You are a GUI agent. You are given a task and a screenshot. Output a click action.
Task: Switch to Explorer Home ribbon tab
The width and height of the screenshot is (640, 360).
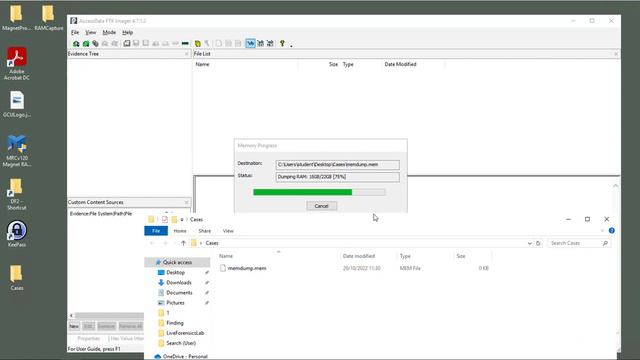click(180, 231)
